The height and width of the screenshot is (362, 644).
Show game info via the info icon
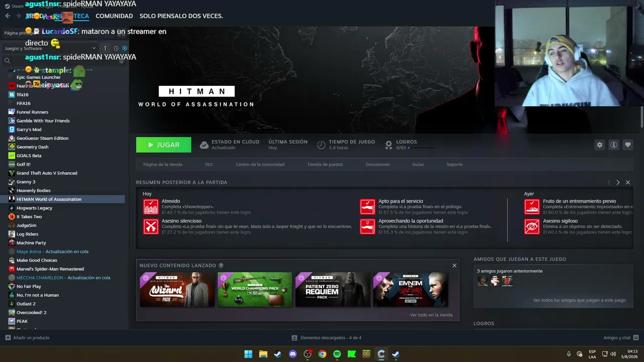(613, 145)
